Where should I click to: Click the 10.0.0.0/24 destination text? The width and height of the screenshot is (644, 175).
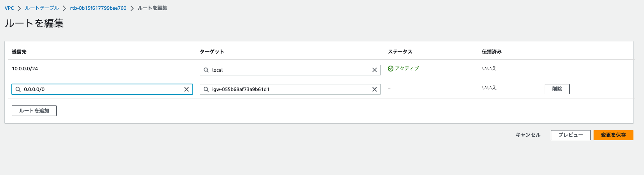coord(25,69)
